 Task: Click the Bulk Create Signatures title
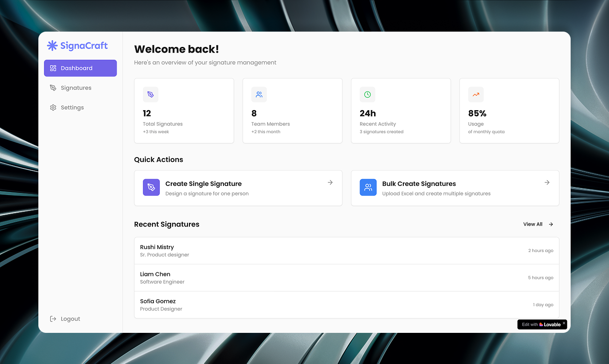pyautogui.click(x=419, y=183)
